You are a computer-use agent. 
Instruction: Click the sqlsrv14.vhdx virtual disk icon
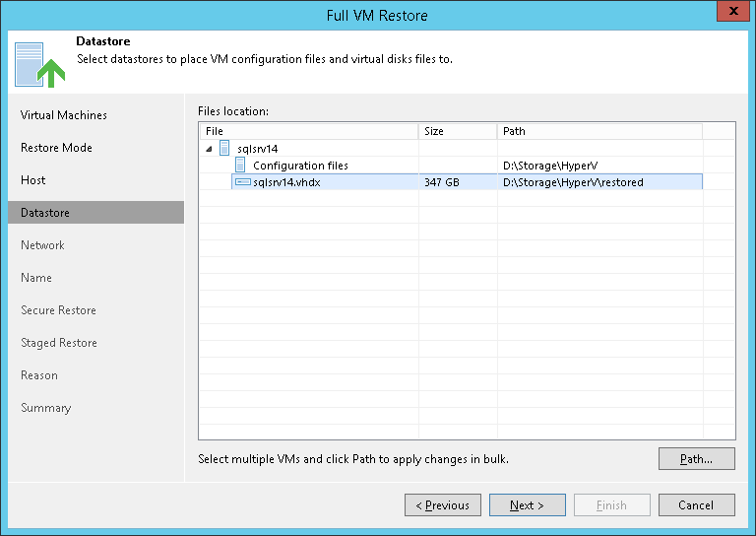click(x=242, y=181)
